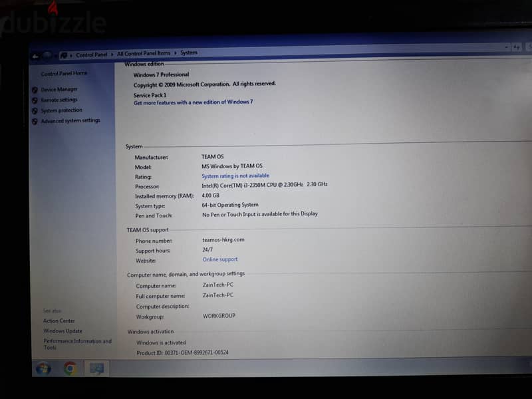
Task: Open Windows Update
Action: (63, 331)
